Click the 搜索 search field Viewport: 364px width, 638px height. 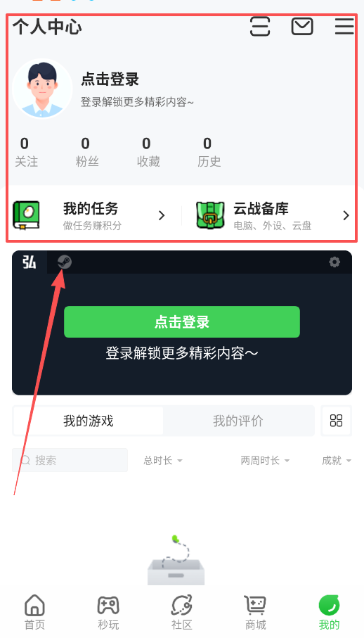click(x=70, y=460)
